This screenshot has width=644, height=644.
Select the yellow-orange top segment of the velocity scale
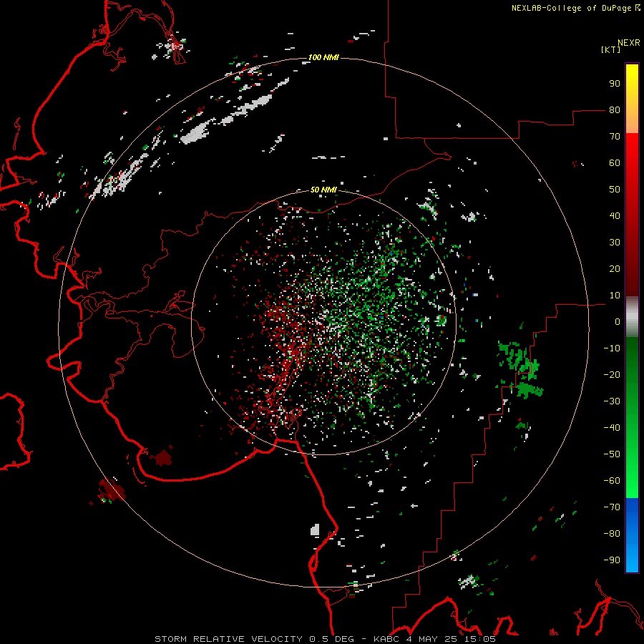point(632,99)
